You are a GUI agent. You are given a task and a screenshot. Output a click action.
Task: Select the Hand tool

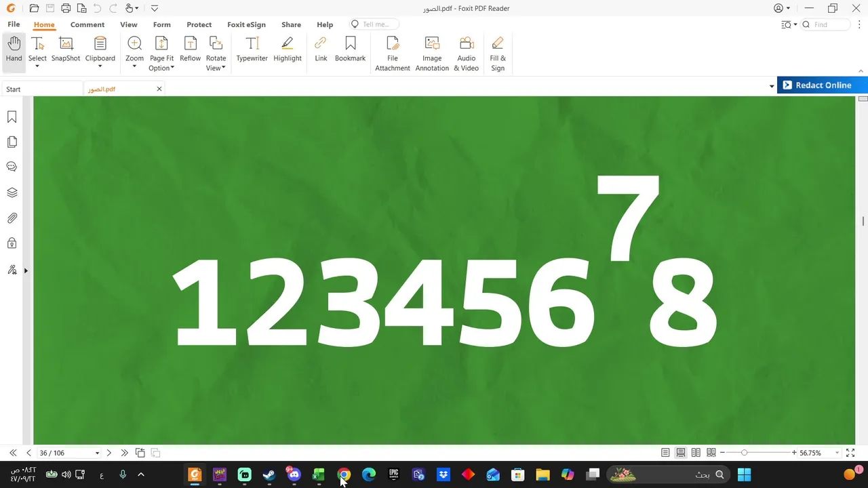[x=14, y=50]
